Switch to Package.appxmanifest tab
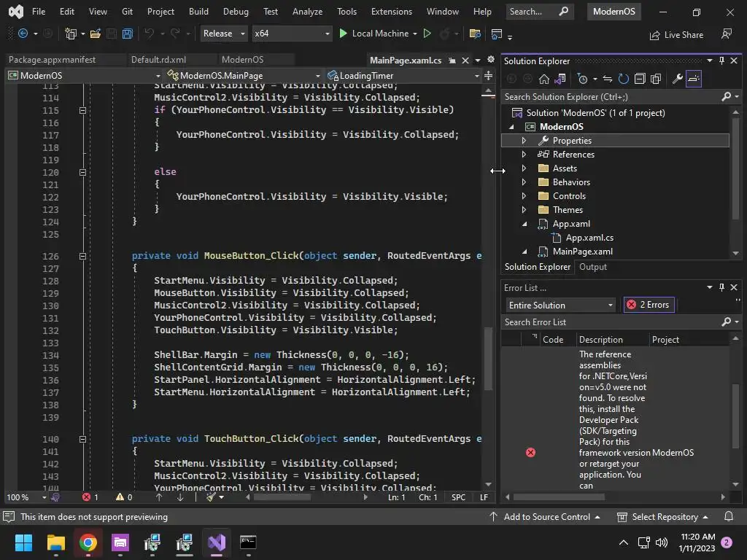This screenshot has height=560, width=747. (x=52, y=60)
